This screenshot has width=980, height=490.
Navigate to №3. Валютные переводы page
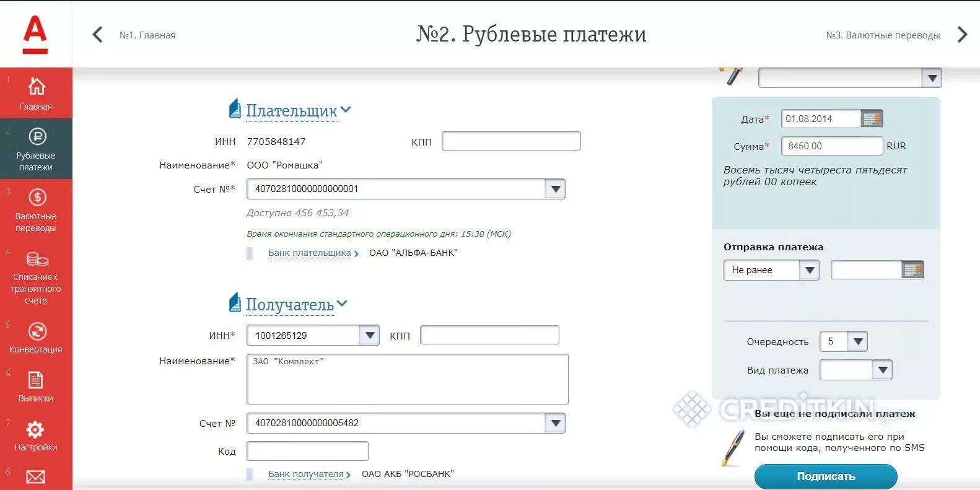883,35
